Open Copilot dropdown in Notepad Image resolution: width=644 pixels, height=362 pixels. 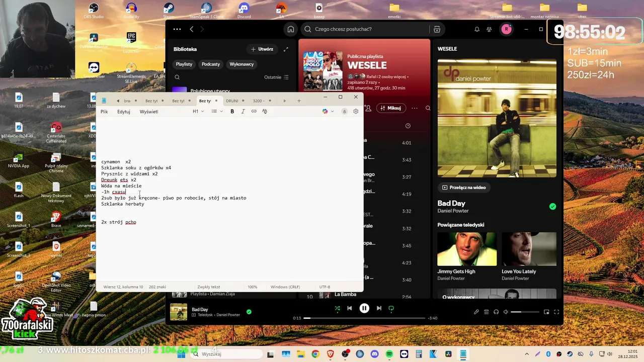coord(328,111)
